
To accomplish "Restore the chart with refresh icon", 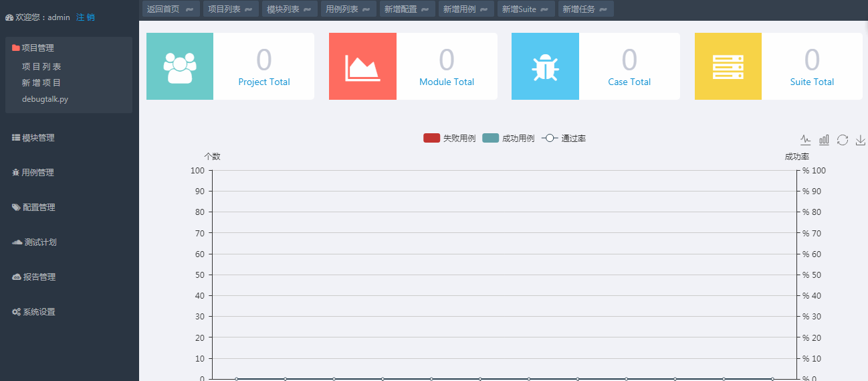I will coord(843,139).
